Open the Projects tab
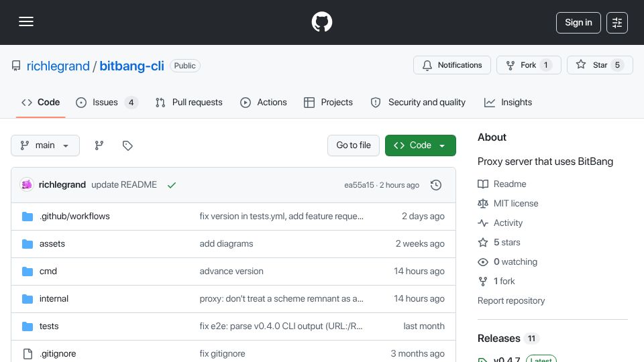This screenshot has height=362, width=644. click(328, 102)
